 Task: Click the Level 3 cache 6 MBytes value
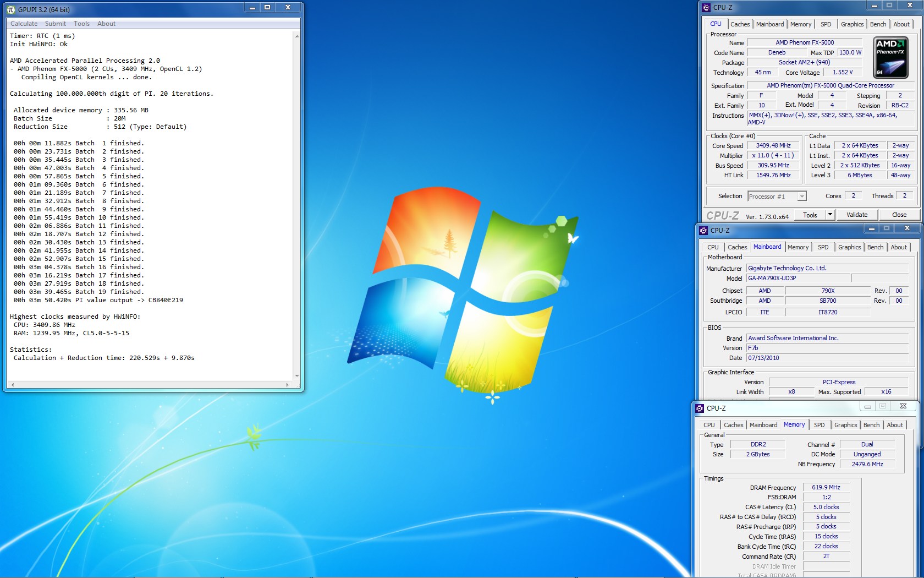click(x=860, y=176)
